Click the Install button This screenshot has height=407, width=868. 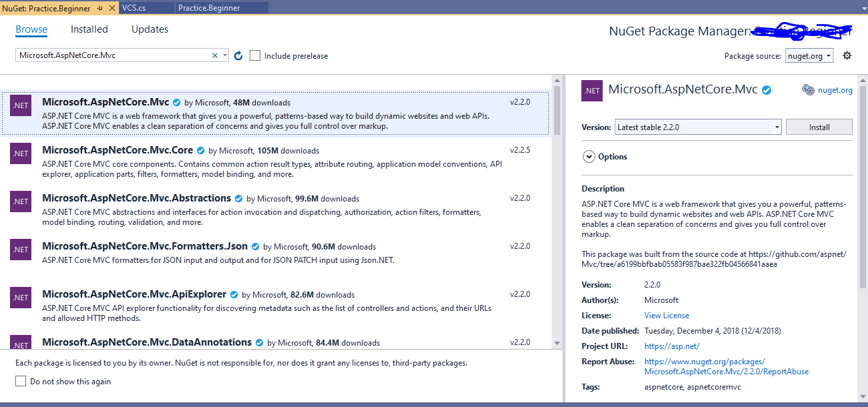pyautogui.click(x=819, y=127)
